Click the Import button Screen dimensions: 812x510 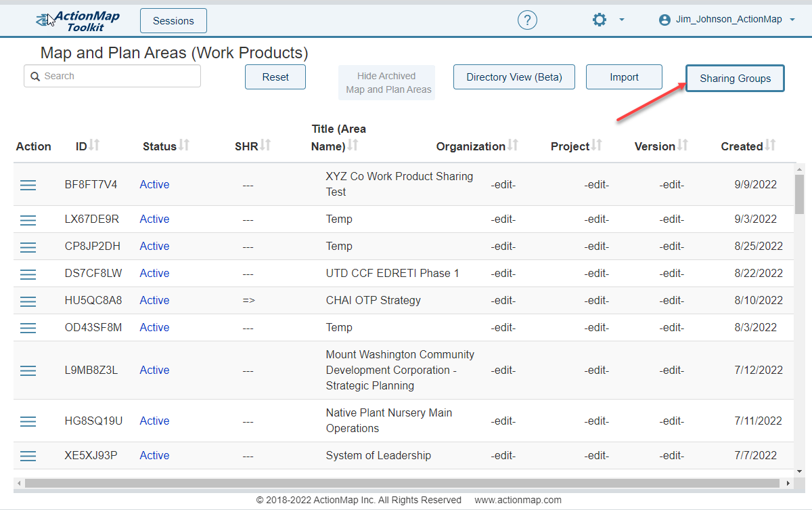click(624, 77)
